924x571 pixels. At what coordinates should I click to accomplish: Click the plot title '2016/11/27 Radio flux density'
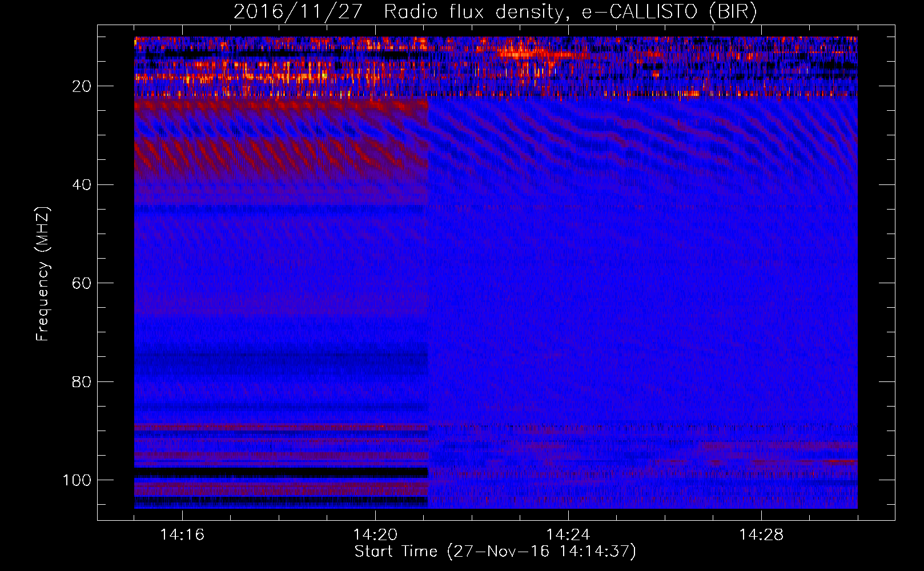pos(495,11)
